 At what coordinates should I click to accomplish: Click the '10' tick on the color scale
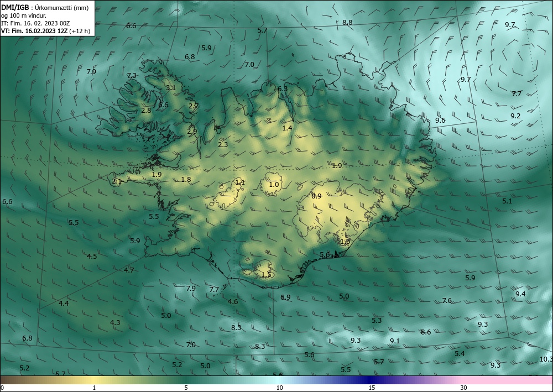pos(280,388)
